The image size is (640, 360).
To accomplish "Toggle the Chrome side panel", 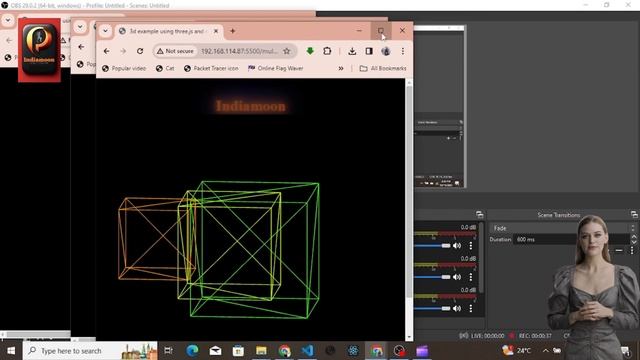I will [369, 51].
